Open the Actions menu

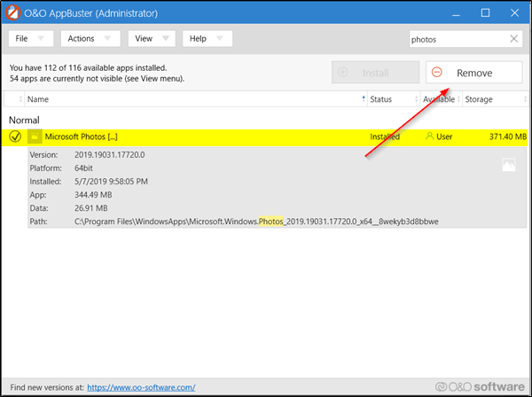tap(90, 39)
